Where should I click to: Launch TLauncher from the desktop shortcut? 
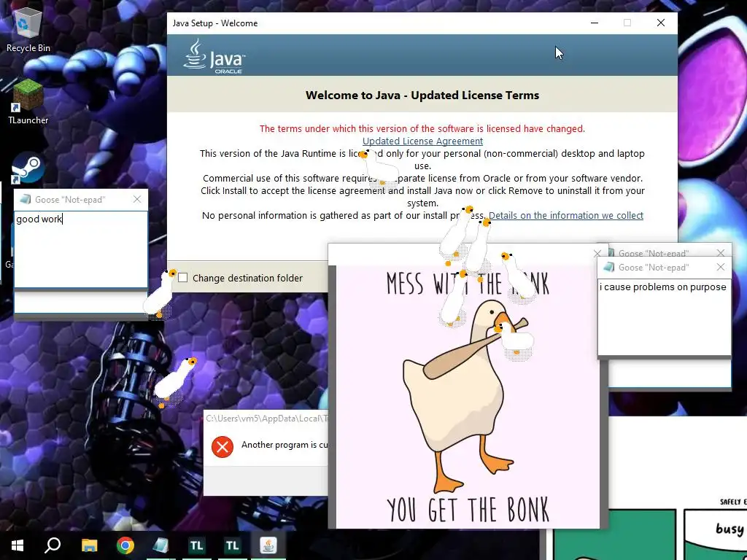(x=28, y=102)
